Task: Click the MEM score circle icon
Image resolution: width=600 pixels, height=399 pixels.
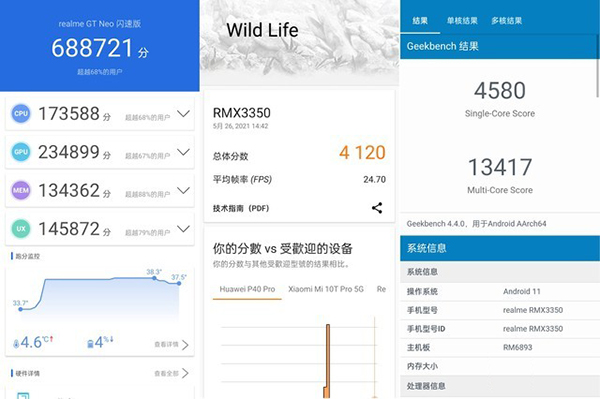Action: coord(21,190)
